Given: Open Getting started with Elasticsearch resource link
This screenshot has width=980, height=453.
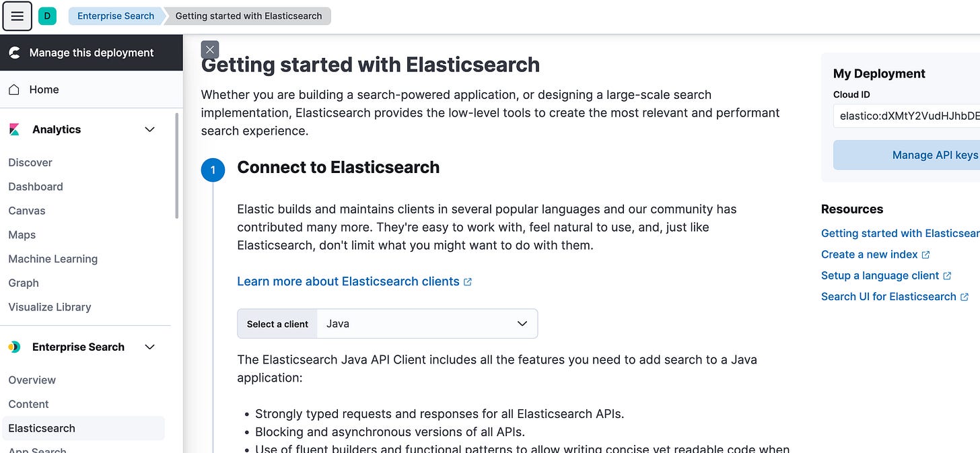Looking at the screenshot, I should [x=901, y=234].
